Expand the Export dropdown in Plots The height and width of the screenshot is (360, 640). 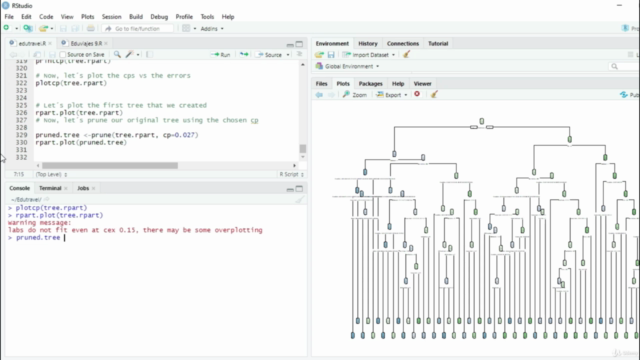click(x=406, y=95)
